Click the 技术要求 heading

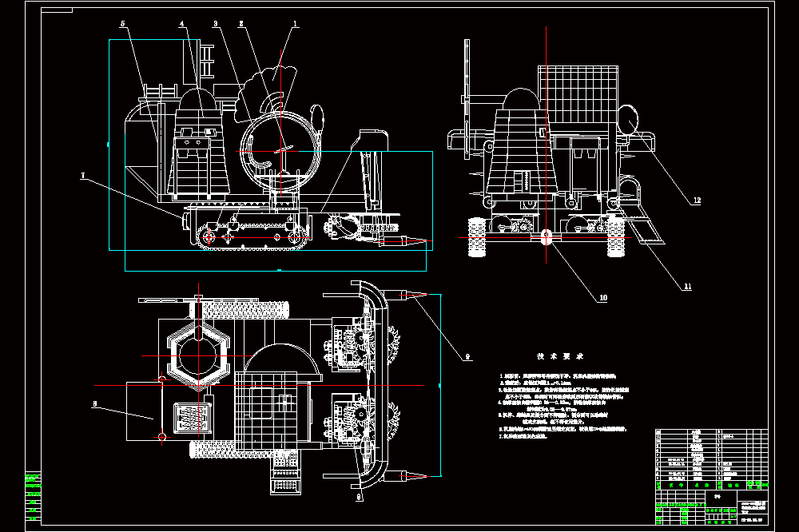coord(560,356)
